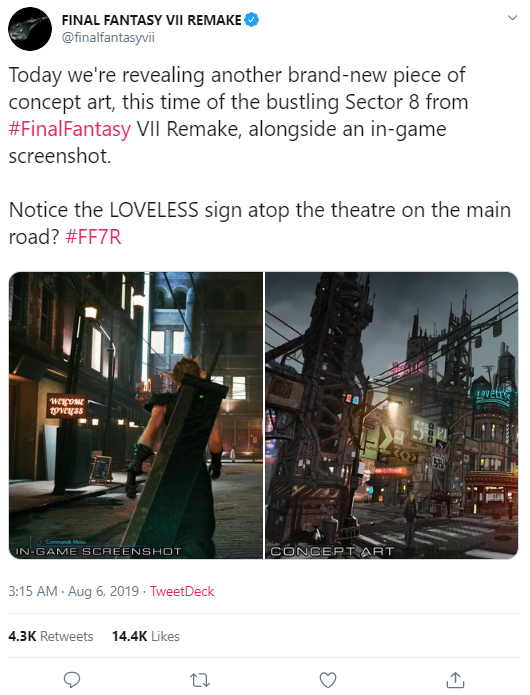Click the retweet arrows icon

tap(199, 680)
